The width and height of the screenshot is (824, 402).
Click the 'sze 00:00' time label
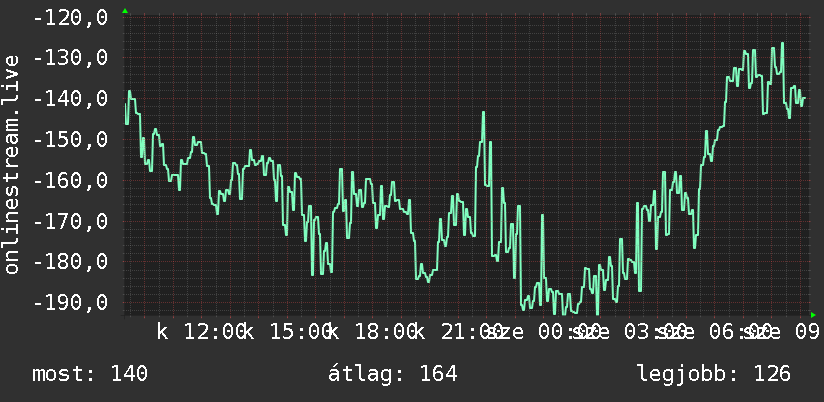[x=542, y=333]
